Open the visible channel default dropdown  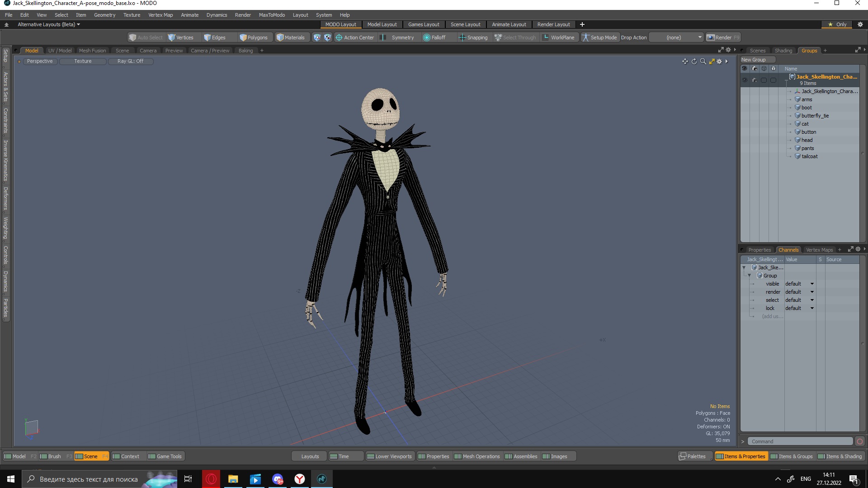click(x=799, y=284)
